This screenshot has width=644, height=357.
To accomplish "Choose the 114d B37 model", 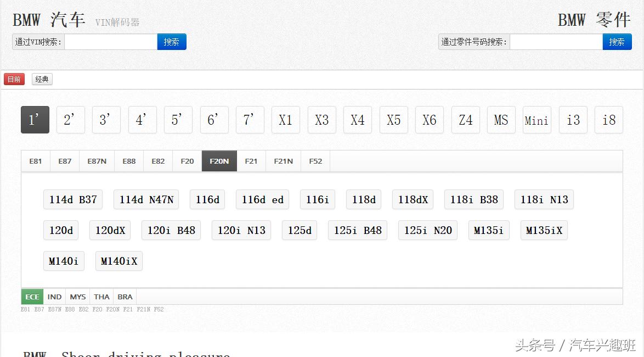I will (x=73, y=199).
